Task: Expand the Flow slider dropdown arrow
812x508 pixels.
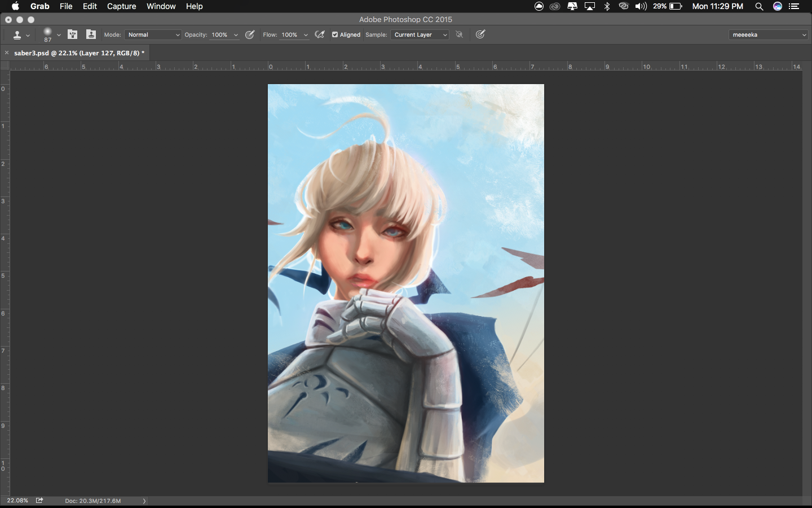Action: pyautogui.click(x=306, y=35)
